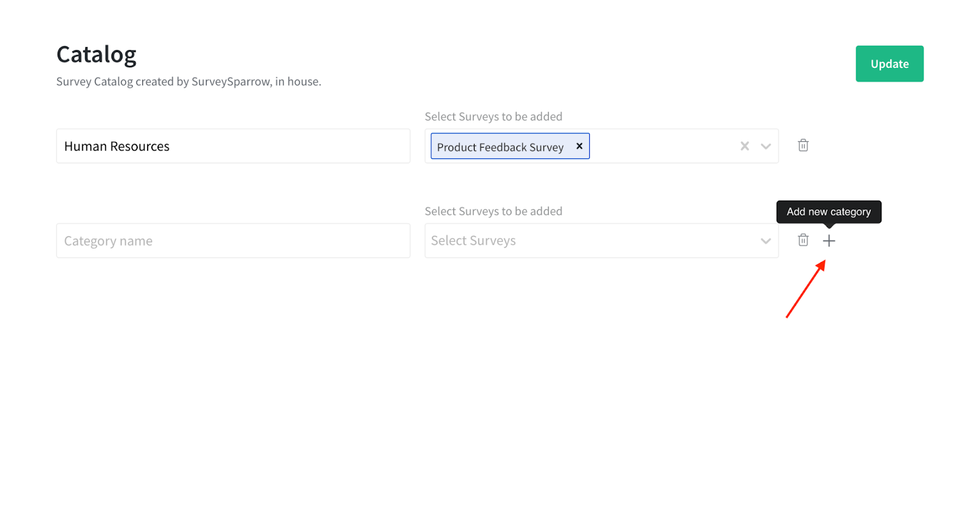Image resolution: width=980 pixels, height=513 pixels.
Task: Click the survey label above the empty row
Action: [x=493, y=211]
